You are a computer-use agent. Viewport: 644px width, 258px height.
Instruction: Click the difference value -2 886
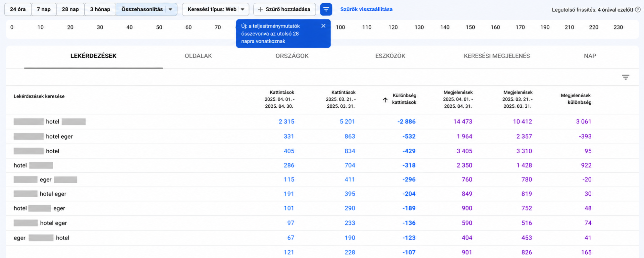tap(407, 121)
